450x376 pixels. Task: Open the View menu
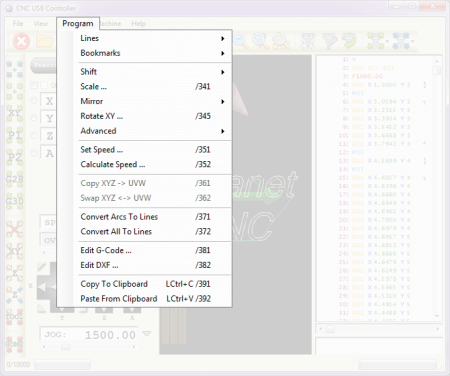(x=41, y=24)
